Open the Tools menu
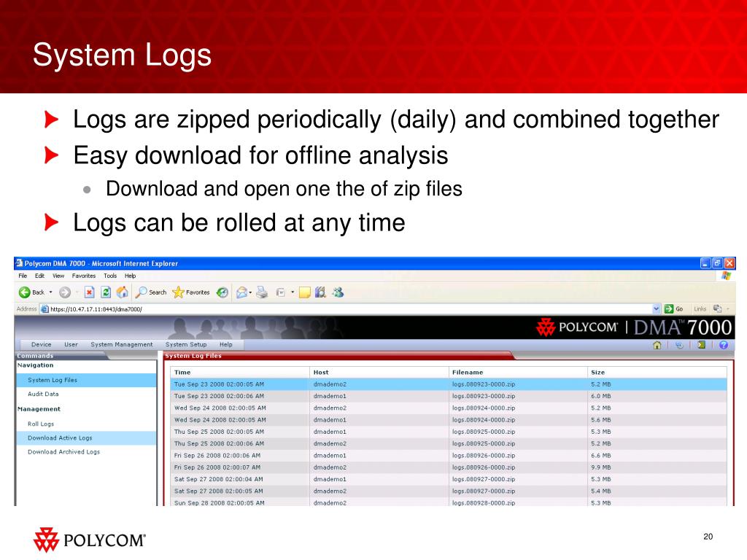The height and width of the screenshot is (560, 747). (x=110, y=276)
